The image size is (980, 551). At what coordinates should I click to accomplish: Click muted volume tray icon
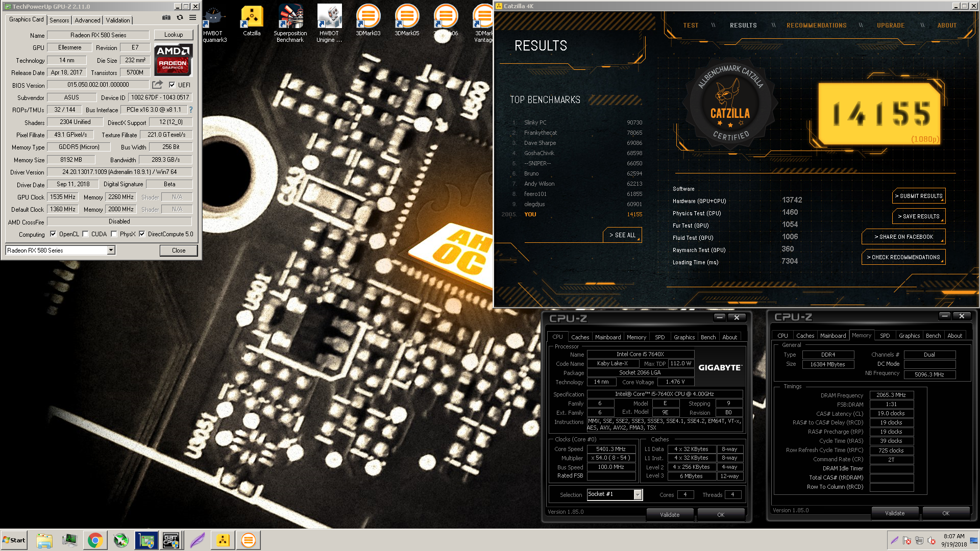coord(932,540)
